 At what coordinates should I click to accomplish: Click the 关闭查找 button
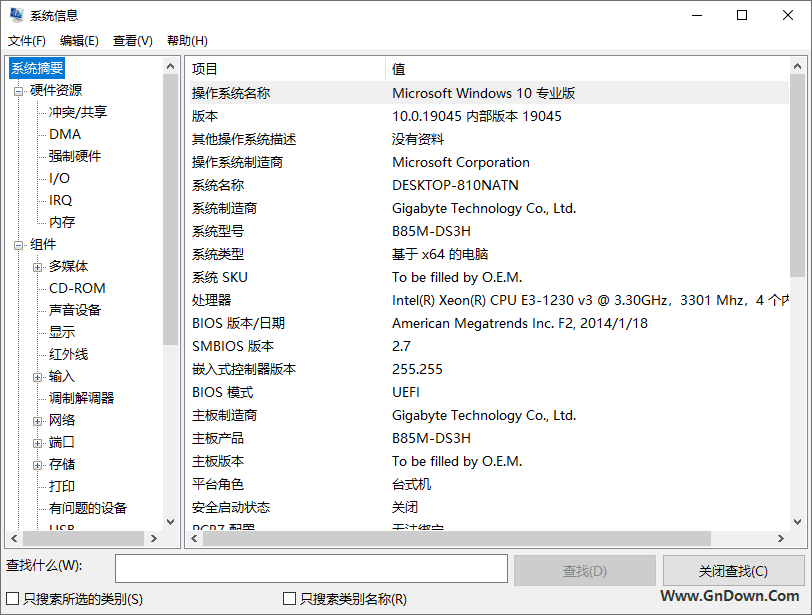click(733, 570)
